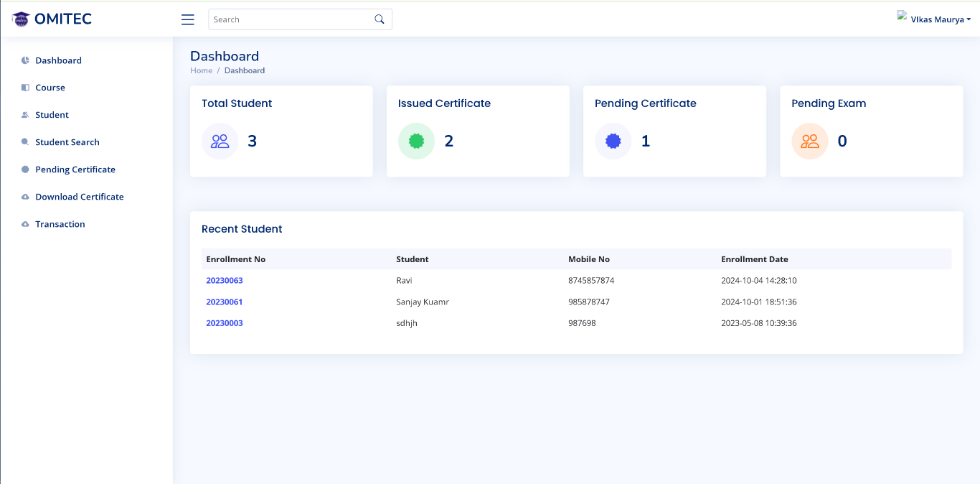This screenshot has width=980, height=484.
Task: Click the magnifier icon in search box
Action: pos(380,19)
